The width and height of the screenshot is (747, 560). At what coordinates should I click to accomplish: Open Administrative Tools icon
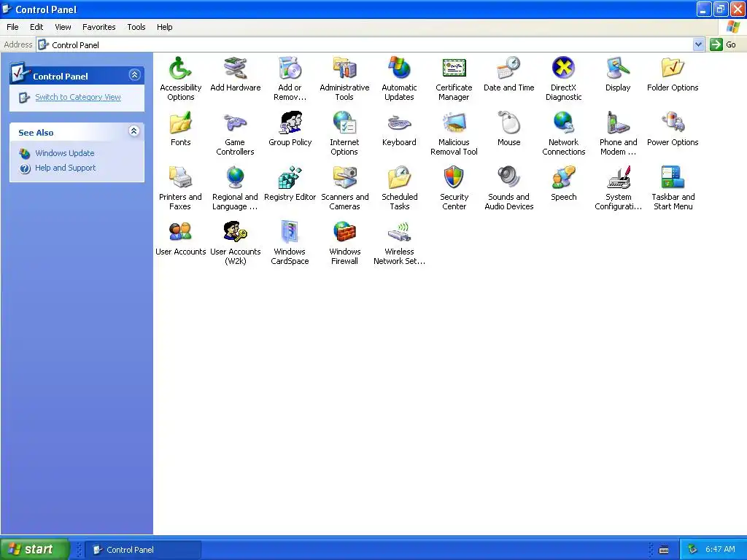344,68
